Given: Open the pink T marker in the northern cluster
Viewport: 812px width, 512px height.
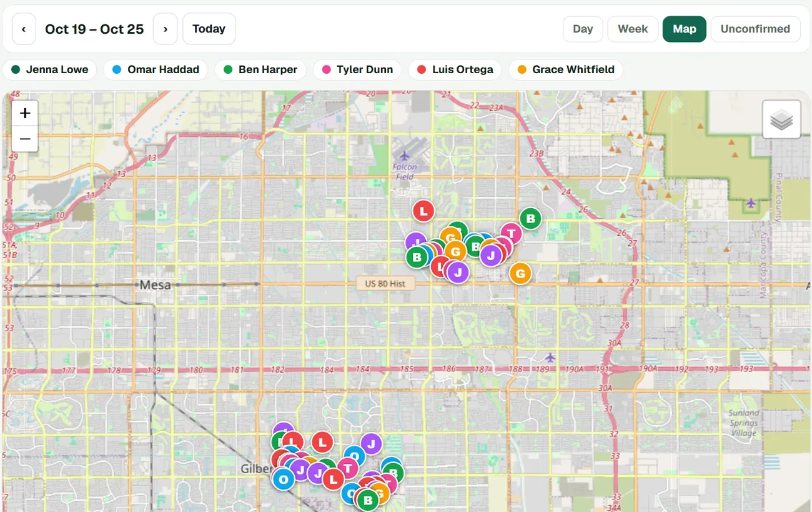Looking at the screenshot, I should point(511,234).
